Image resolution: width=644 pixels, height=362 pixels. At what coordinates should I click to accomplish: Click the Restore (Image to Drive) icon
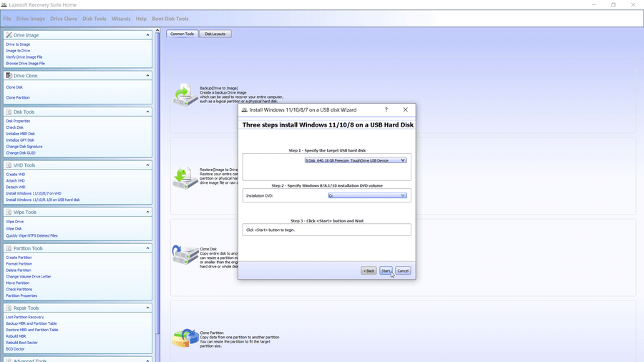[185, 177]
